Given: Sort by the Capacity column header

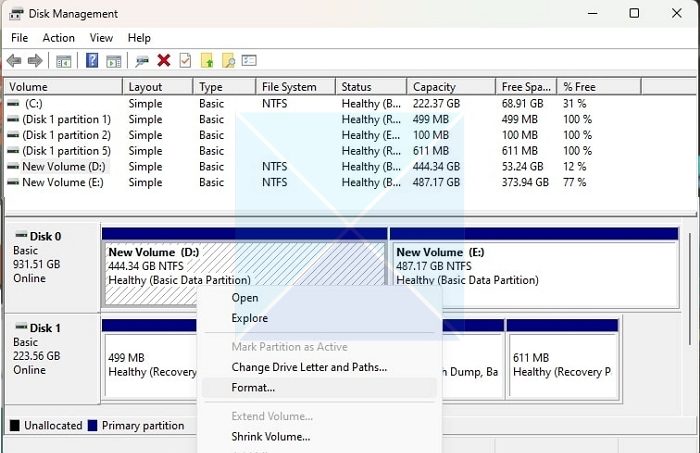Looking at the screenshot, I should point(434,87).
